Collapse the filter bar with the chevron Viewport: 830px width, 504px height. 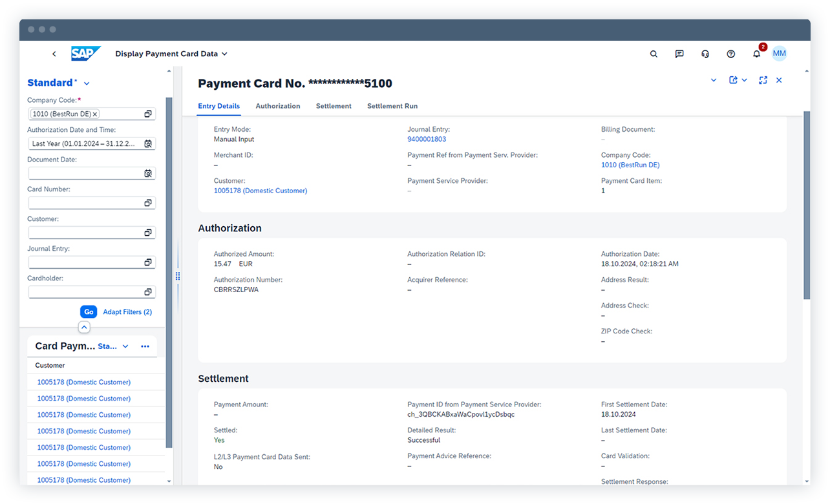84,327
